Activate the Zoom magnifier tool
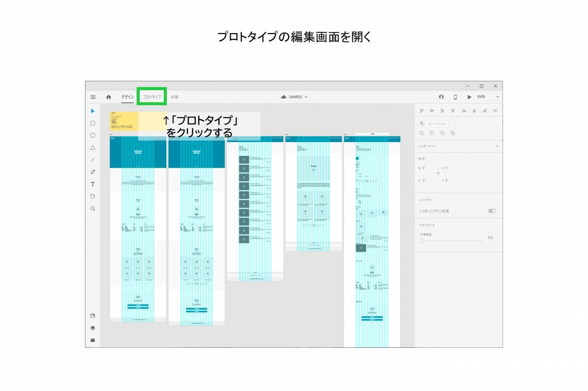 tap(93, 209)
